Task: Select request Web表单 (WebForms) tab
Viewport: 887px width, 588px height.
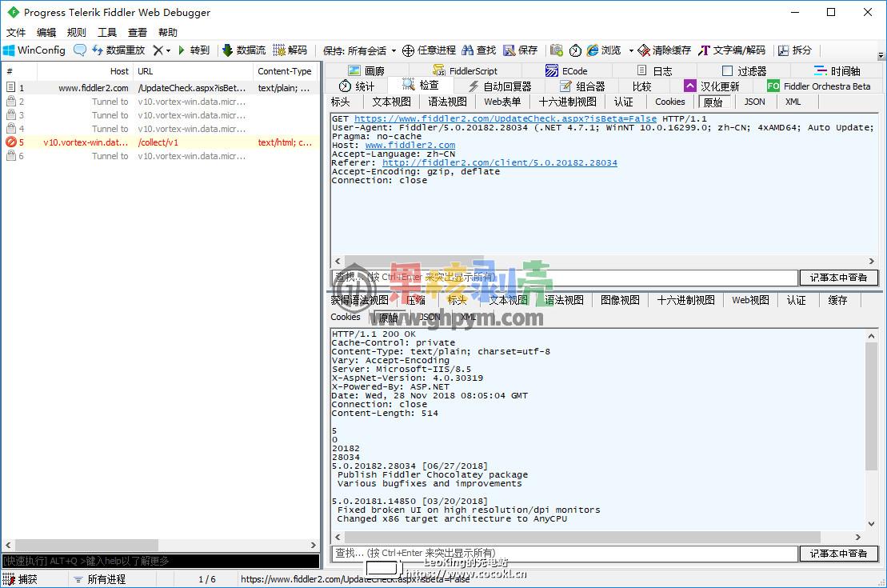Action: [502, 102]
